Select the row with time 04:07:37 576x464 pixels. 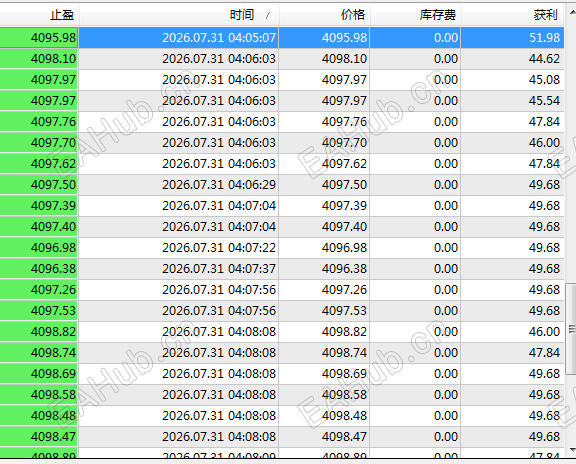pos(282,269)
